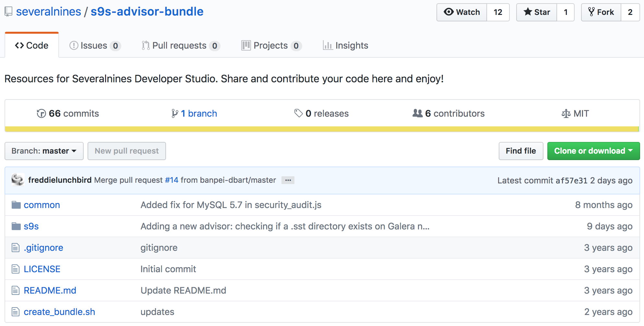This screenshot has width=644, height=326.
Task: Open the 'Initial commit' message
Action: pyautogui.click(x=168, y=269)
